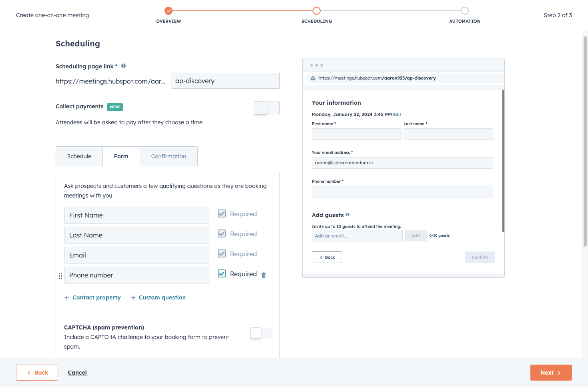Switch to the Schedule tab
Screen dimensions: 588x387
pyautogui.click(x=79, y=156)
